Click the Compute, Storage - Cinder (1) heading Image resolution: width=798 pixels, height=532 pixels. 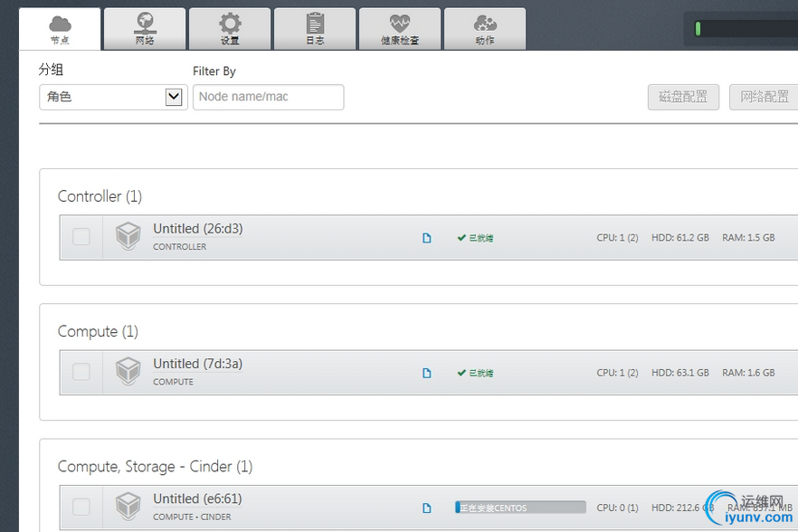click(x=156, y=466)
